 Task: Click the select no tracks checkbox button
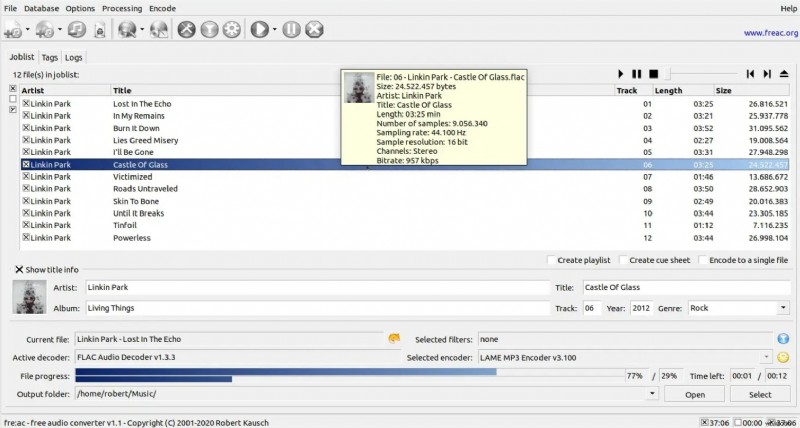pyautogui.click(x=13, y=99)
